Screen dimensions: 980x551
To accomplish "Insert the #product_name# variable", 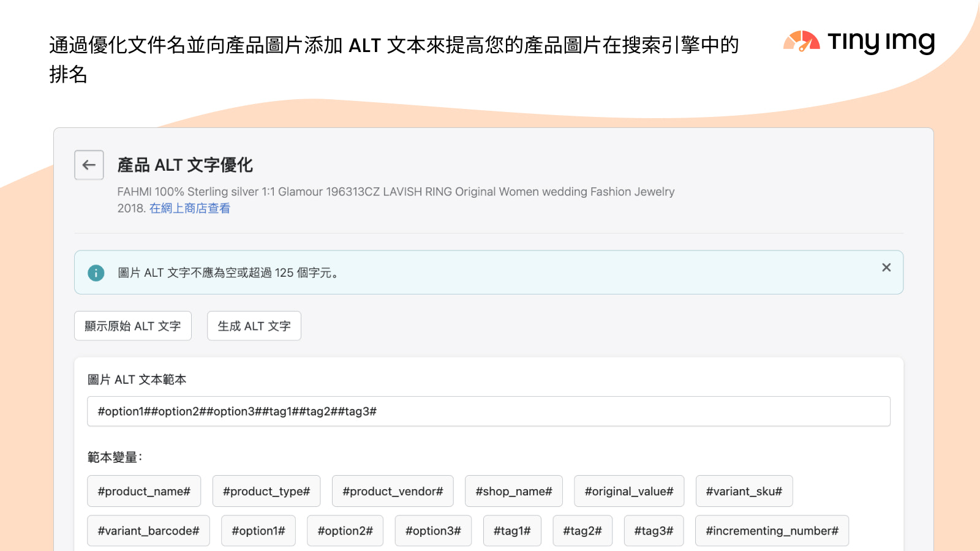I will tap(144, 491).
